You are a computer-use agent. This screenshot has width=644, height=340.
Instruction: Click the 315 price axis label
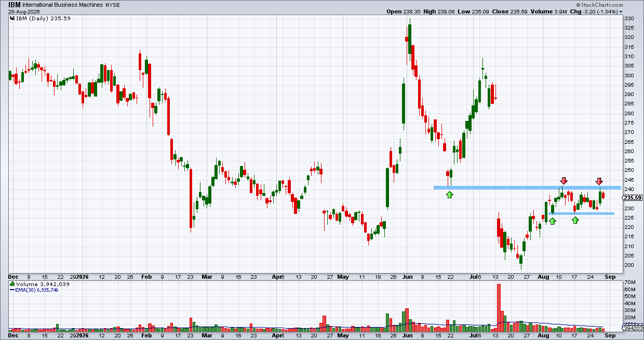click(629, 47)
